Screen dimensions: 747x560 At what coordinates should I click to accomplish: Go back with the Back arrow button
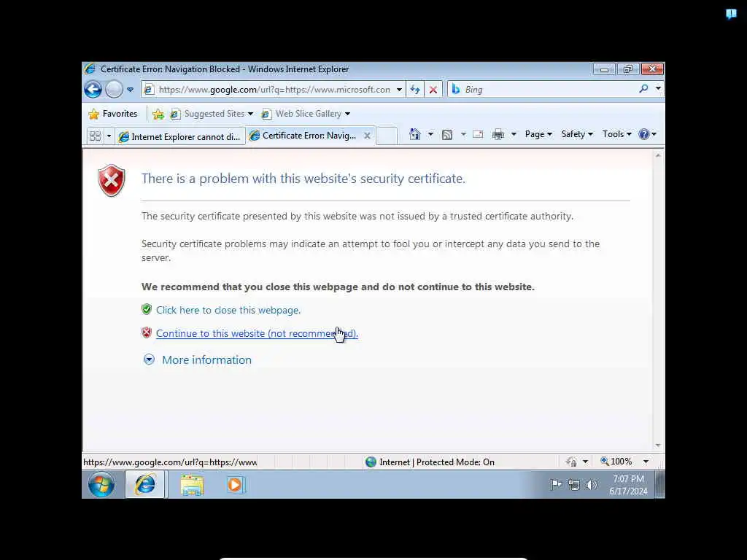click(x=93, y=89)
